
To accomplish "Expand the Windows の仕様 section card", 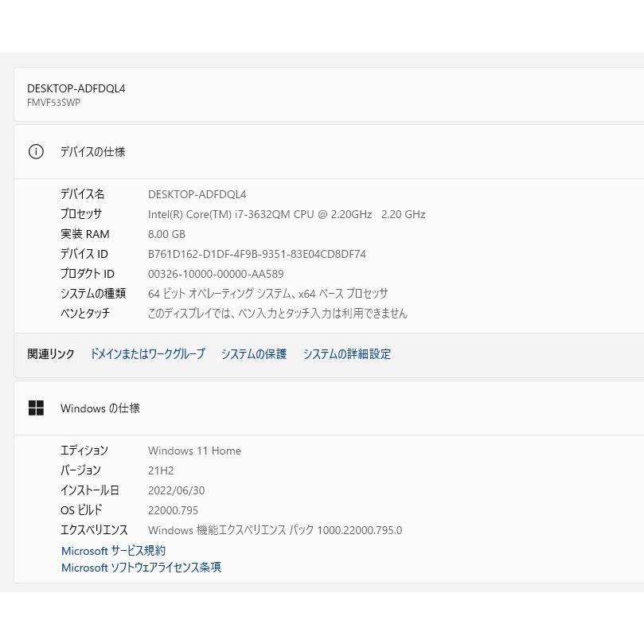I will pos(100,408).
